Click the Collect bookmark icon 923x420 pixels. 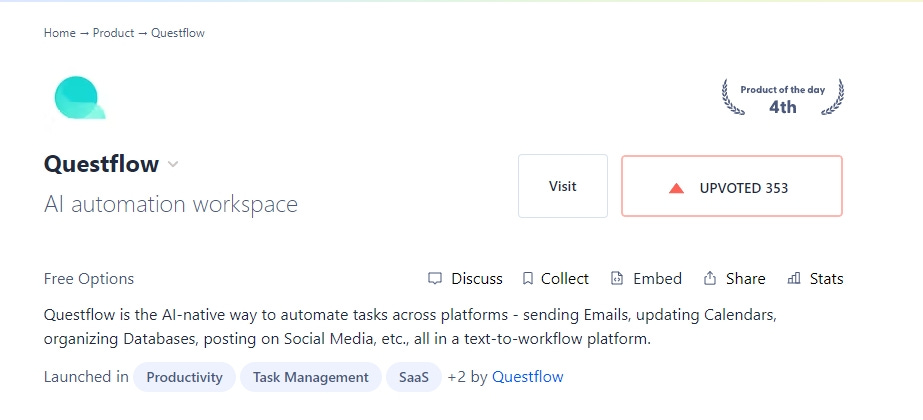click(x=527, y=279)
